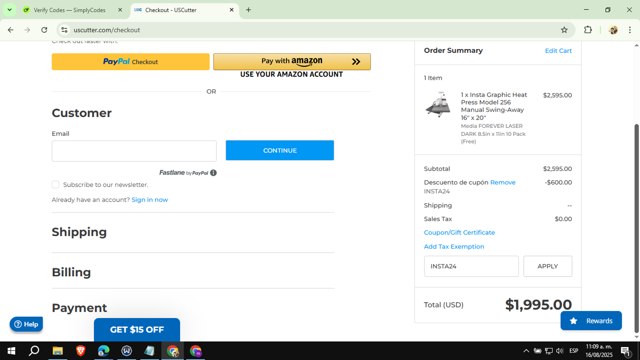Open site information icon in address bar
The width and height of the screenshot is (640, 360).
64,30
